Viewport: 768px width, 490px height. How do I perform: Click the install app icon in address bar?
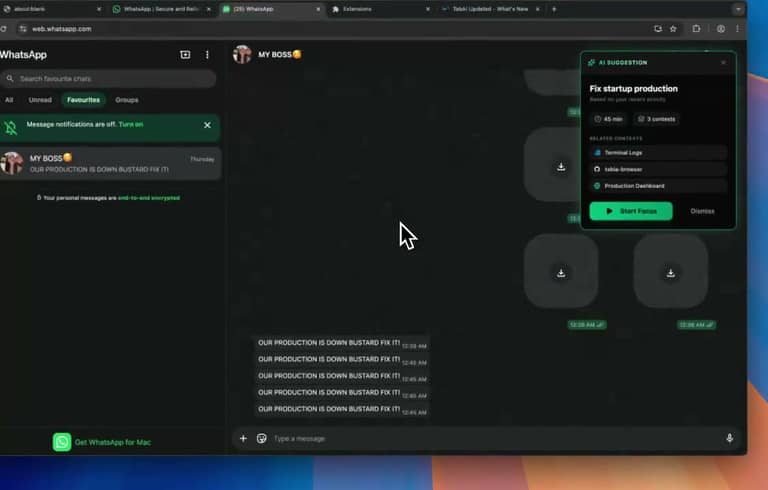point(658,29)
